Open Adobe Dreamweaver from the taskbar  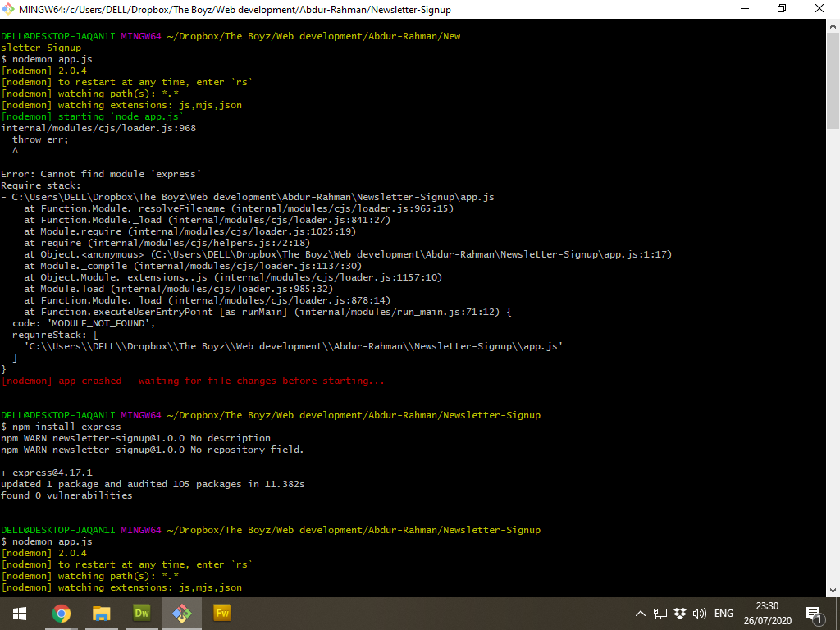point(141,612)
